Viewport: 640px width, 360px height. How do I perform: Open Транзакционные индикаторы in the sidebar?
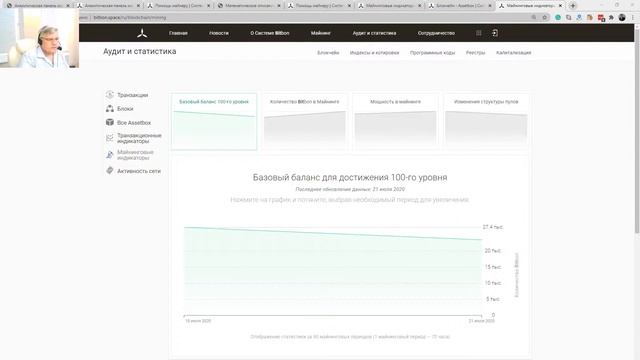[x=139, y=138]
